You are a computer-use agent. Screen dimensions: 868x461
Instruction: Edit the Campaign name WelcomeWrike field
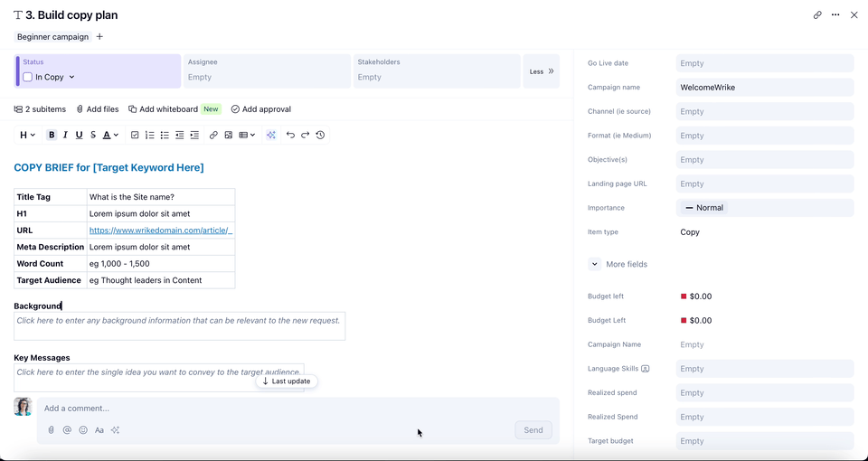pos(765,88)
